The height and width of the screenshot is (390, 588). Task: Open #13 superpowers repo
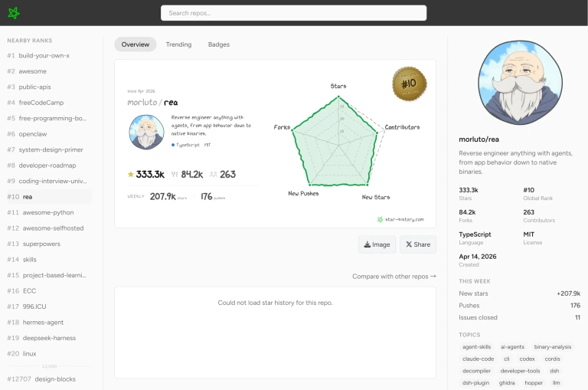click(x=49, y=244)
